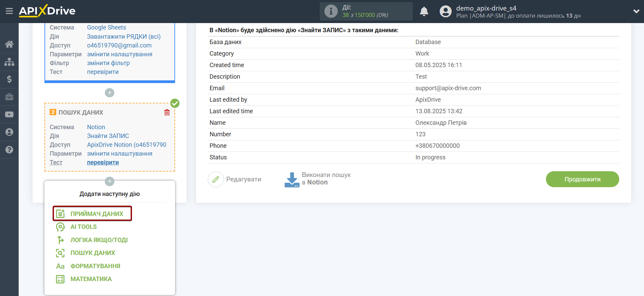Click the ПОШУК ДАНИХ magnifier icon
Viewport: 644px width, 296px height.
tap(60, 253)
